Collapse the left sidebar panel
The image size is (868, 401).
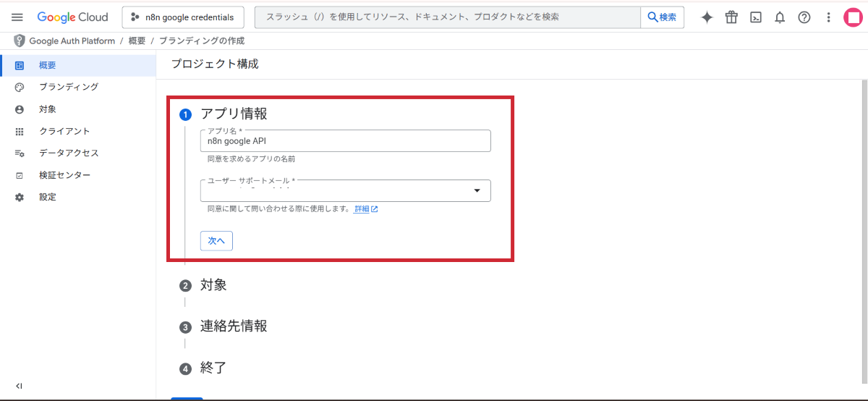pyautogui.click(x=19, y=386)
